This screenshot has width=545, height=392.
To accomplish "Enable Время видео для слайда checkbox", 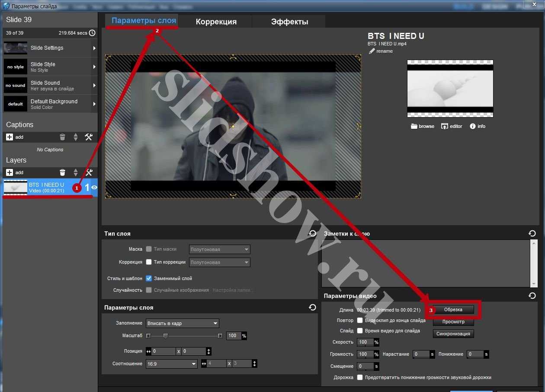I will pos(360,331).
